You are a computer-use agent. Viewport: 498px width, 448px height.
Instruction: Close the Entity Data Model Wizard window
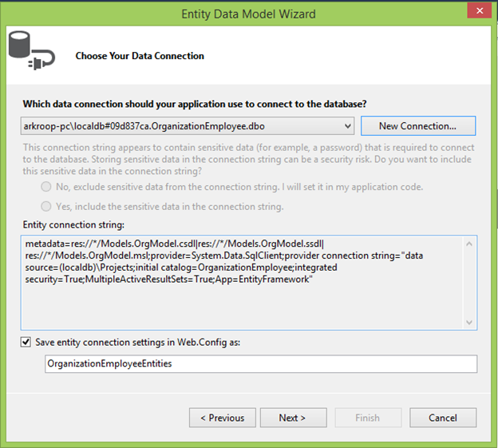coord(480,11)
